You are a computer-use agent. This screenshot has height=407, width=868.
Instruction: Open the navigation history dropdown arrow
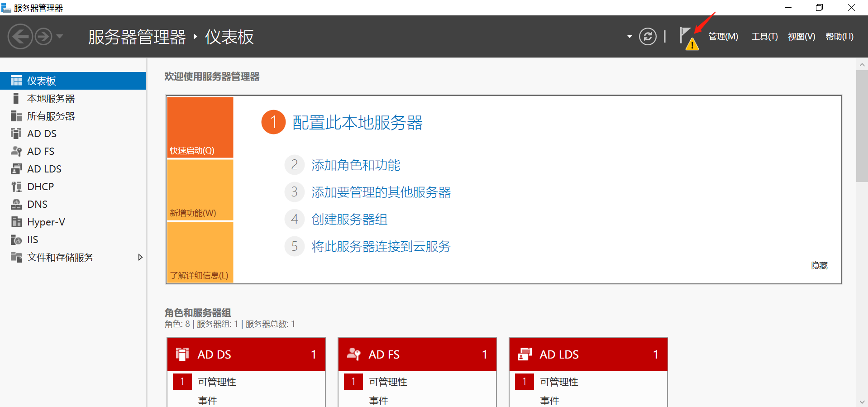(x=60, y=37)
